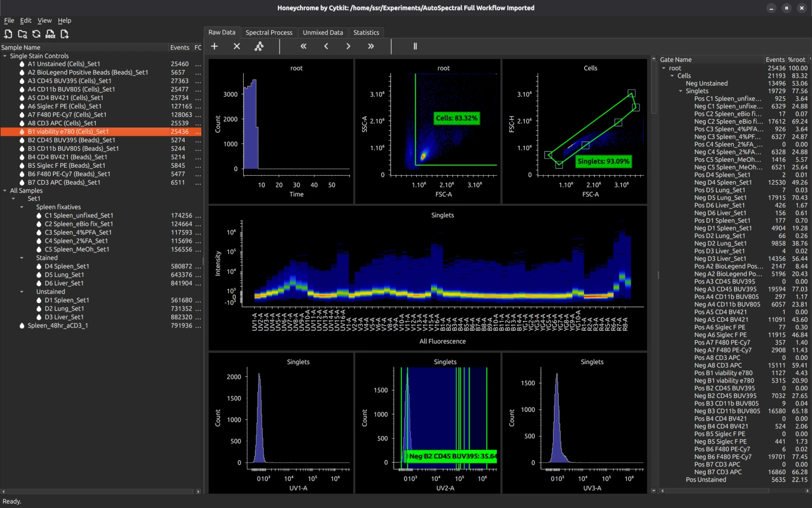The image size is (812, 508).
Task: Click the export file icon with right arrow
Action: pos(64,34)
